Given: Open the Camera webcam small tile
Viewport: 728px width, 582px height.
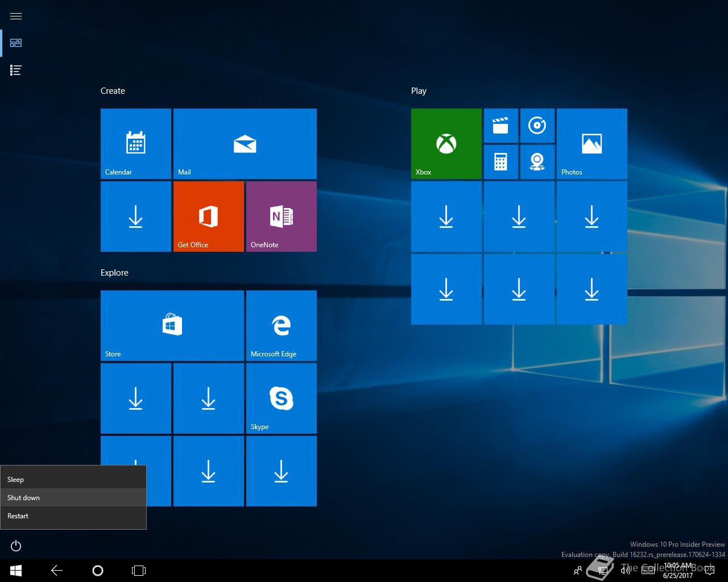Looking at the screenshot, I should coord(537,162).
